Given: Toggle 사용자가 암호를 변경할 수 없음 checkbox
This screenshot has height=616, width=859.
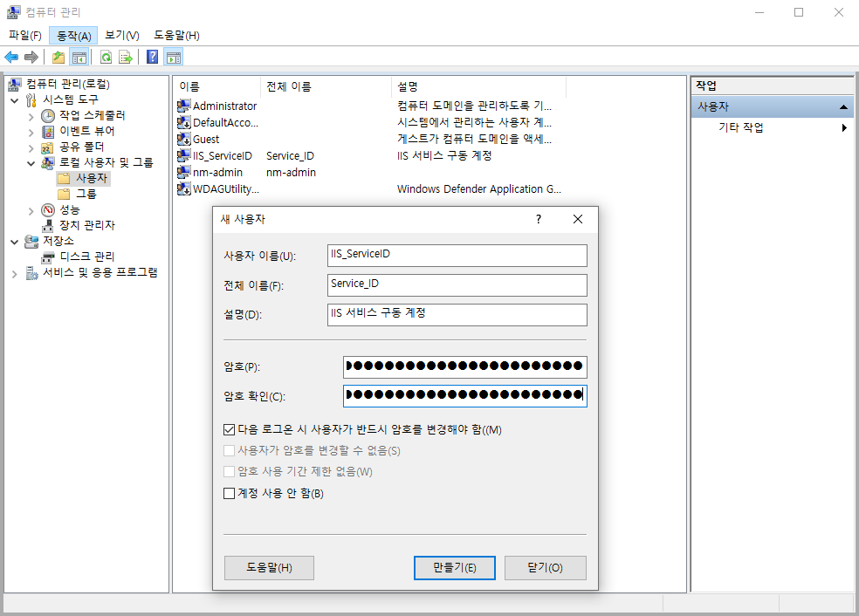Looking at the screenshot, I should click(229, 450).
